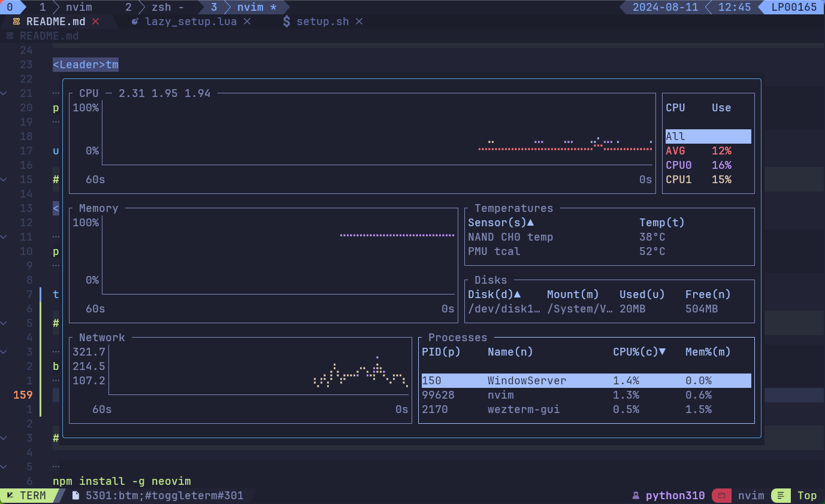Focus the Temperatures widget title

(514, 208)
